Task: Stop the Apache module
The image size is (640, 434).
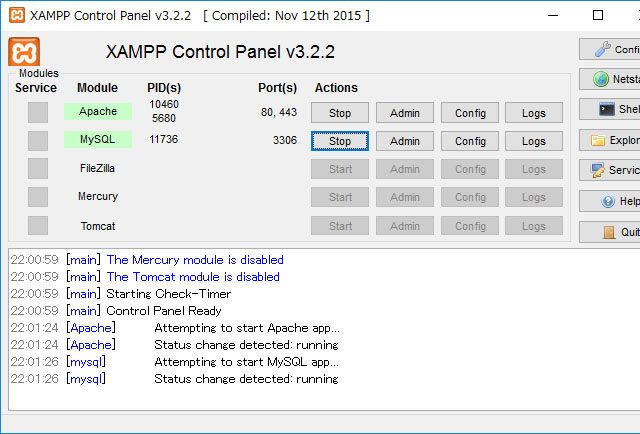Action: [340, 113]
